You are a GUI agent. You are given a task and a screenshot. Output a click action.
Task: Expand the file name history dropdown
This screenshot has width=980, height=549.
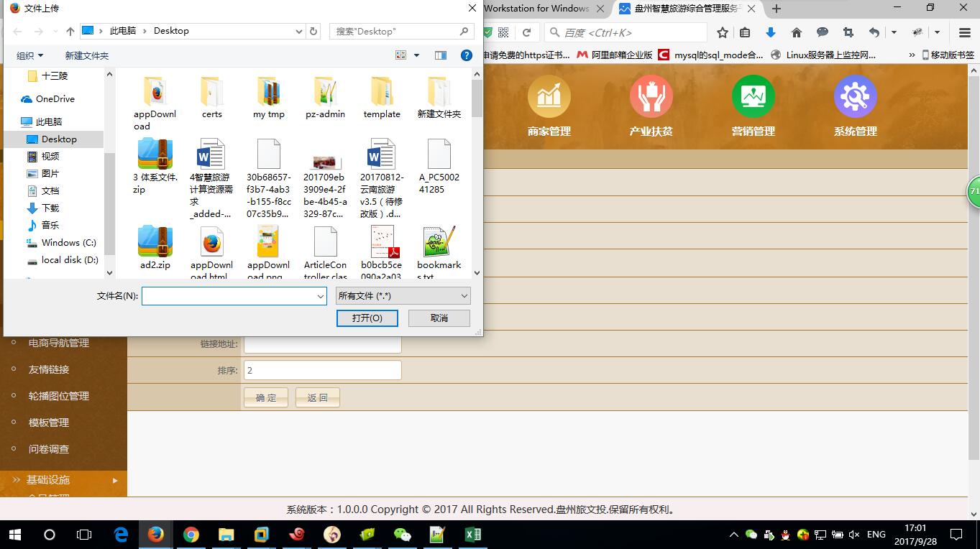click(x=320, y=296)
